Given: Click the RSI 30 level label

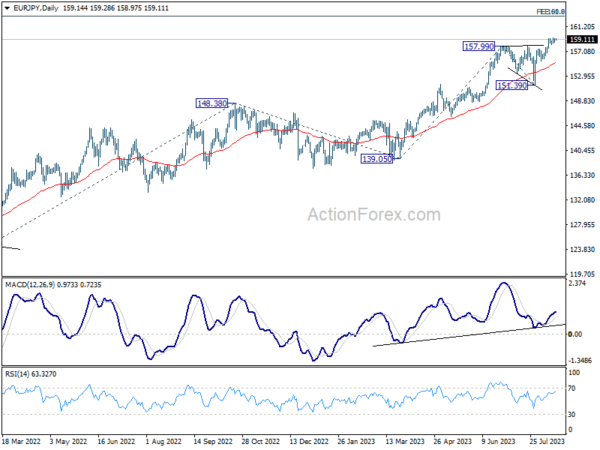Looking at the screenshot, I should (x=571, y=414).
